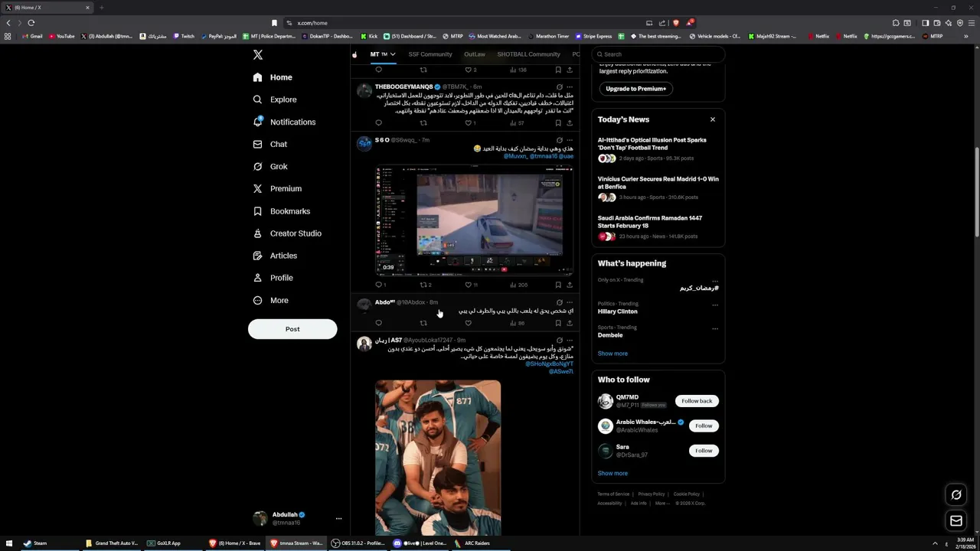The height and width of the screenshot is (551, 980).
Task: Open Chat in the sidebar
Action: click(269, 144)
